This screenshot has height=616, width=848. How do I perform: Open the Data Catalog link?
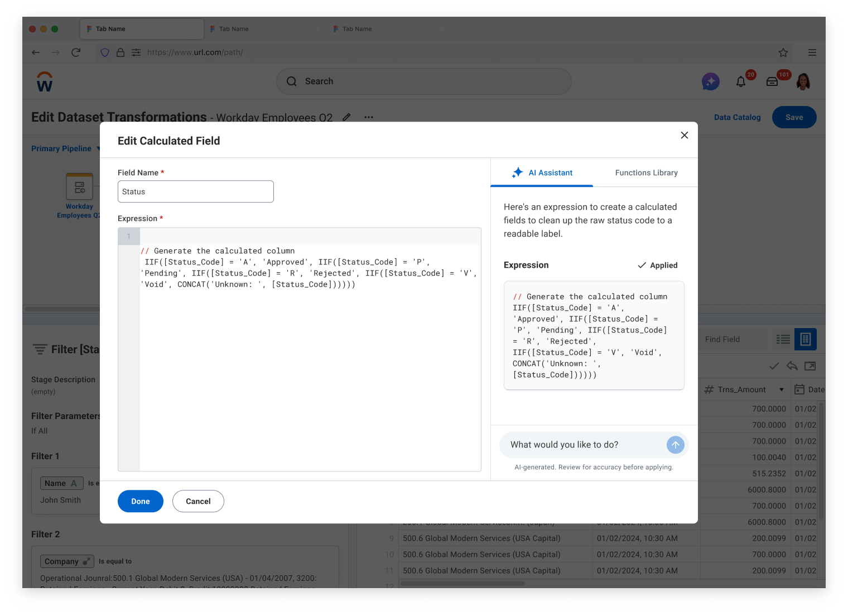coord(737,117)
